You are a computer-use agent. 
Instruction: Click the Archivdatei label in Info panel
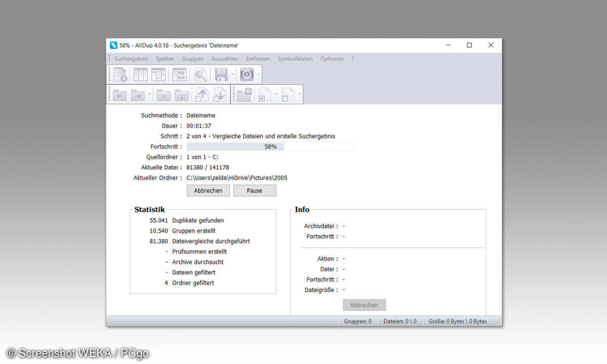click(321, 226)
